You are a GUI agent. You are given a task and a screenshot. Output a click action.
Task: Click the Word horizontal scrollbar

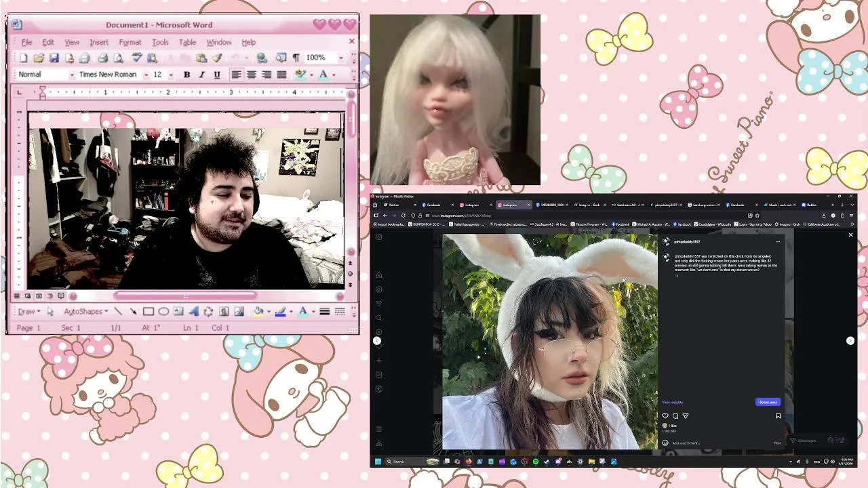point(185,296)
